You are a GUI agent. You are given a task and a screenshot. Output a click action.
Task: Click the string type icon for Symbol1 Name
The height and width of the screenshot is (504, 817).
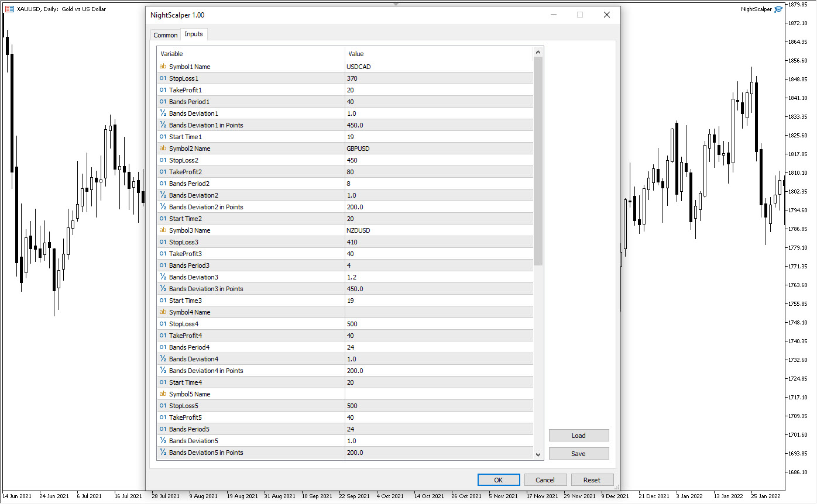pyautogui.click(x=163, y=67)
